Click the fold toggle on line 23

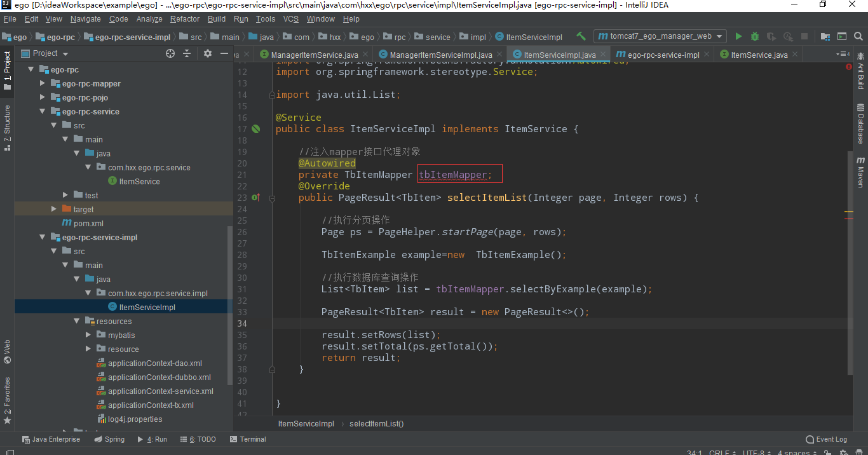272,198
